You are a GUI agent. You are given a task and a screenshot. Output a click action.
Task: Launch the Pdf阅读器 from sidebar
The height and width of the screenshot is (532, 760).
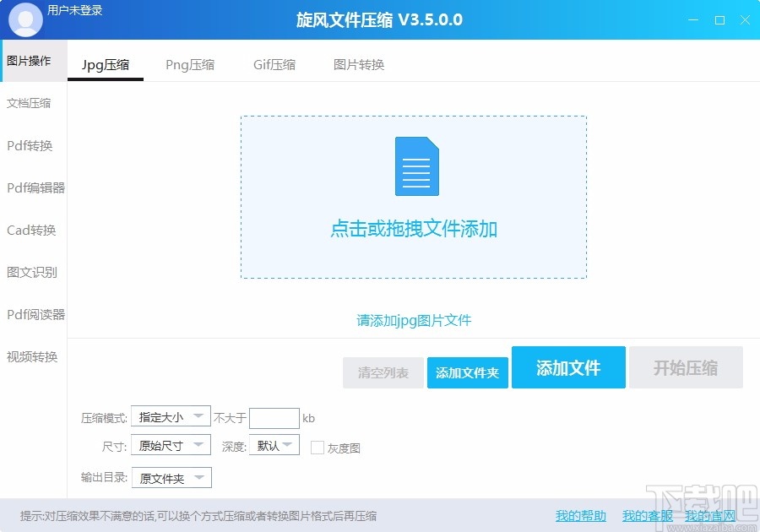(x=32, y=314)
